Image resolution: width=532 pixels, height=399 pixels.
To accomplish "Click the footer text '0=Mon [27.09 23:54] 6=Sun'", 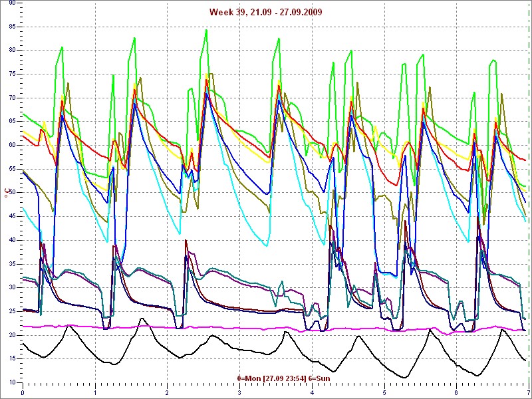I will click(x=284, y=378).
